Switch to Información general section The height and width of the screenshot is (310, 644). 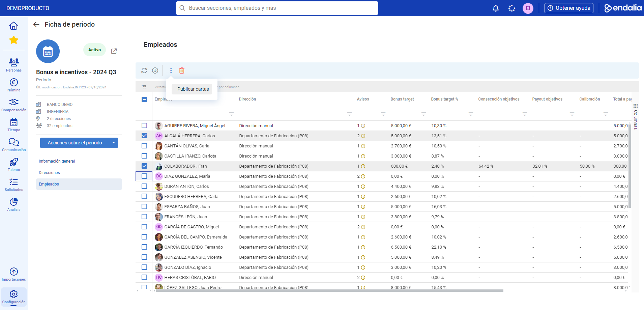coord(57,161)
